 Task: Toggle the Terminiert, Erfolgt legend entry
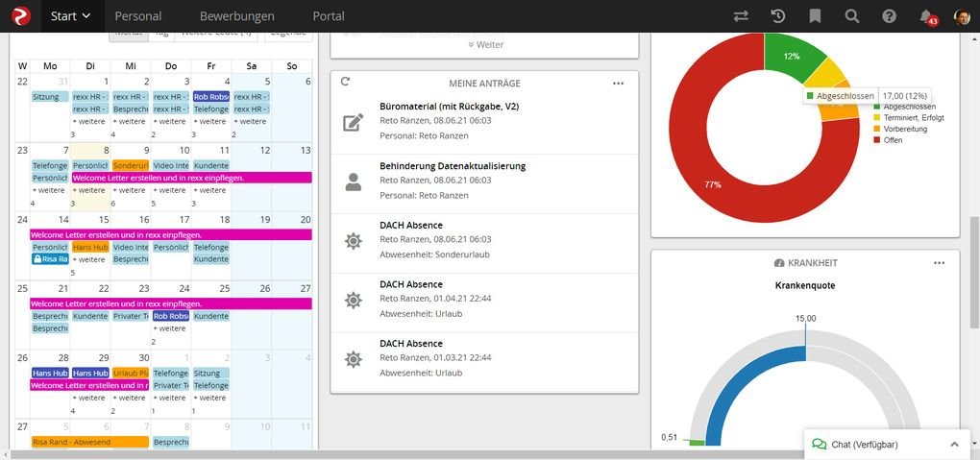[909, 117]
